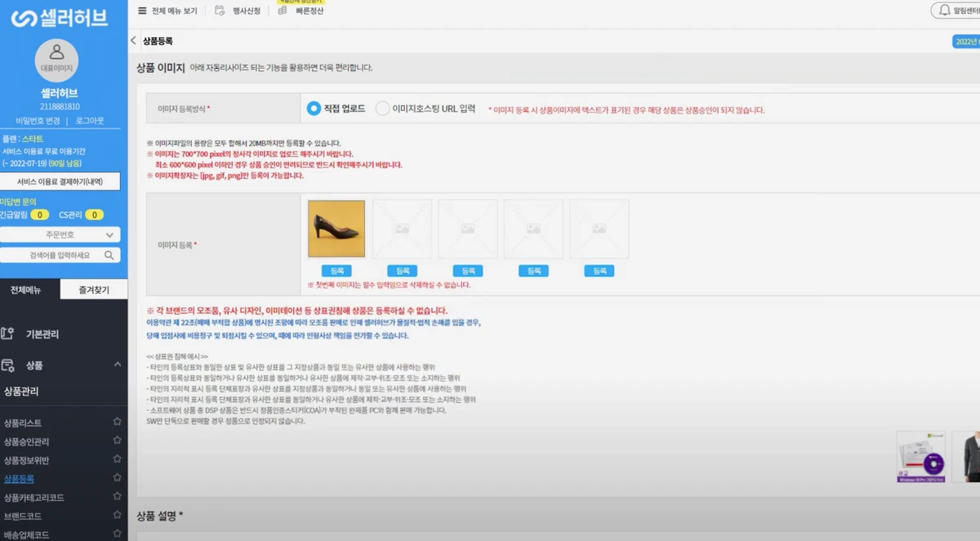Open the hamburger 전체 메뉴 보기 icon
Viewport: 980px width, 541px height.
click(x=142, y=11)
